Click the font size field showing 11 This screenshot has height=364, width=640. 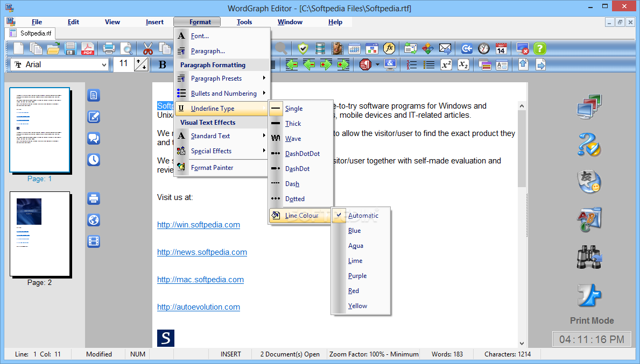[x=123, y=65]
